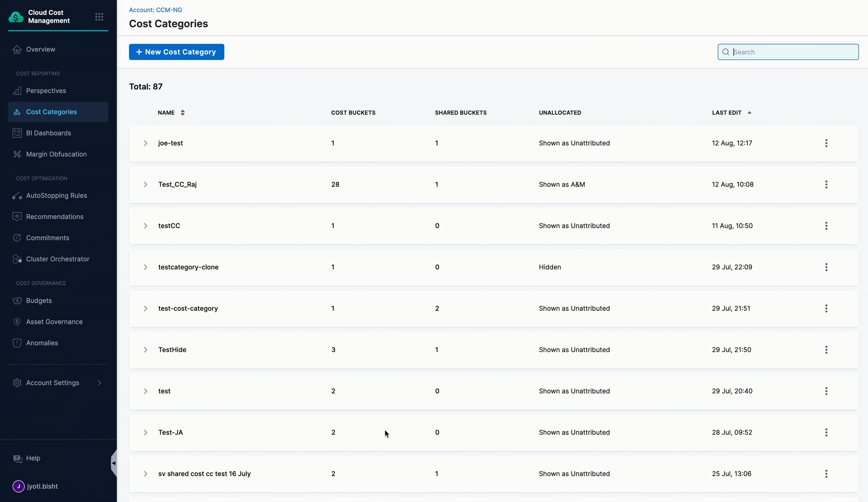The height and width of the screenshot is (502, 868).
Task: Expand the Test_CC_Raj row
Action: (145, 184)
